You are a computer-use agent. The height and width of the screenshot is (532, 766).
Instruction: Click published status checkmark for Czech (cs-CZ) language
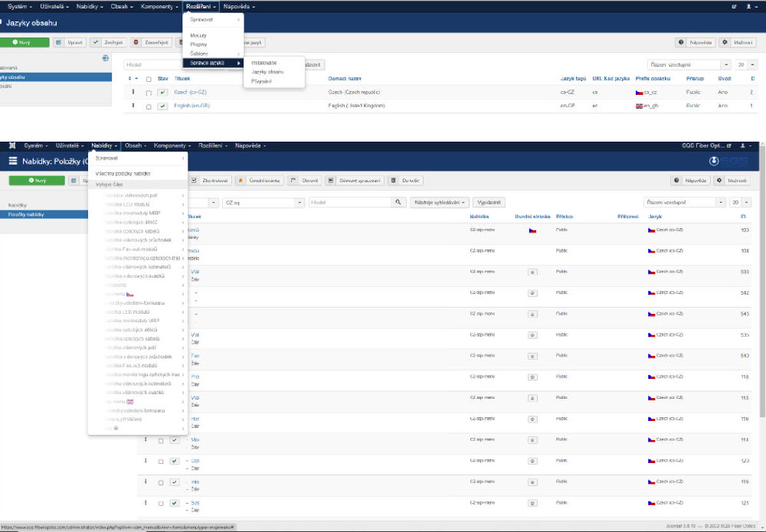(162, 93)
